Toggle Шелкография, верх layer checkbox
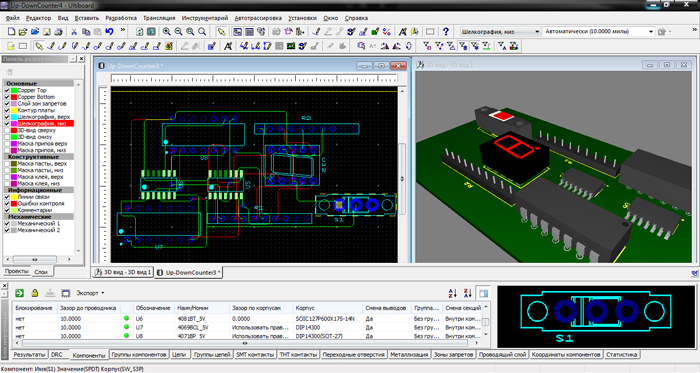 tap(7, 117)
